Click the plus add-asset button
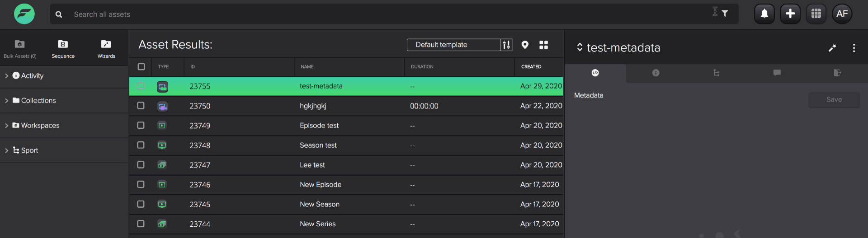 [x=790, y=14]
